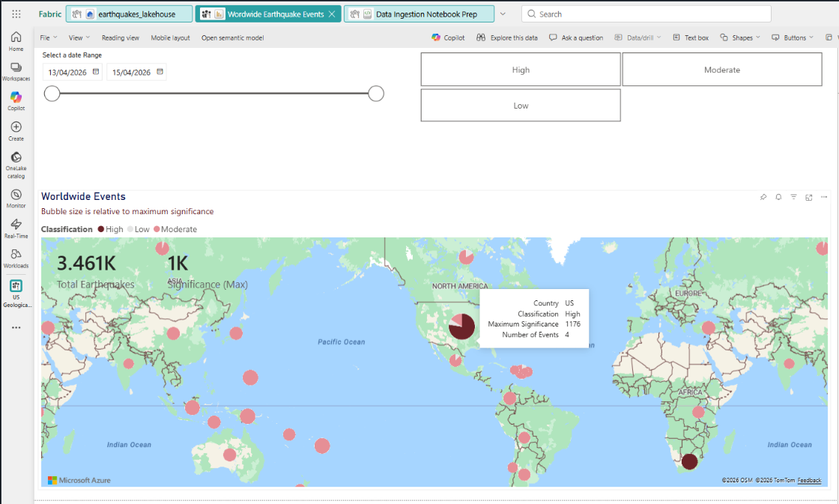Select the Low classification slicer tile
839x504 pixels.
[x=521, y=106]
